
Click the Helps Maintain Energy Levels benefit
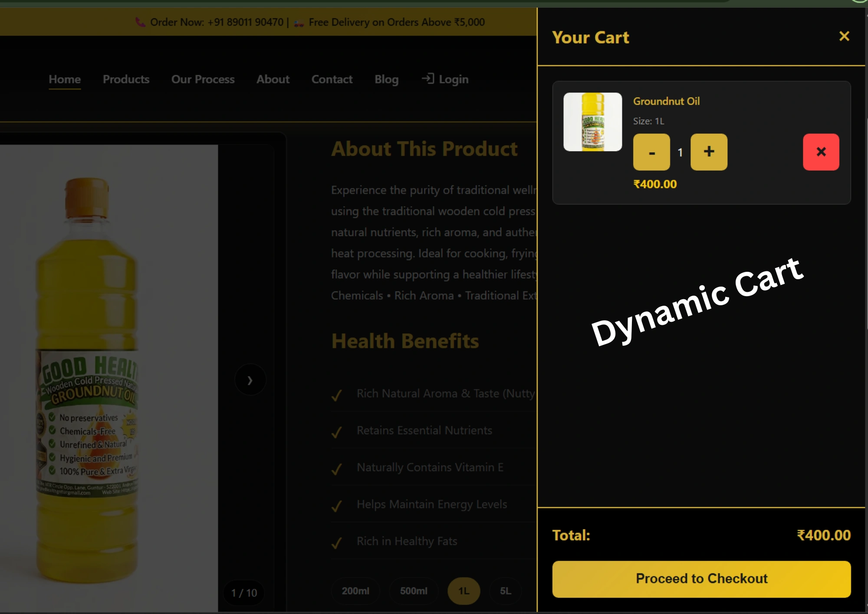pos(431,505)
